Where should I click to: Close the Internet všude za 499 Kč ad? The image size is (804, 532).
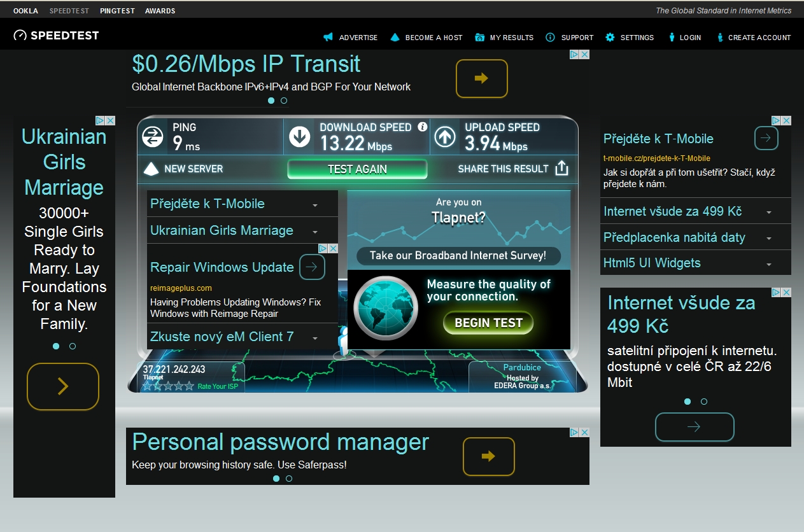coord(786,292)
